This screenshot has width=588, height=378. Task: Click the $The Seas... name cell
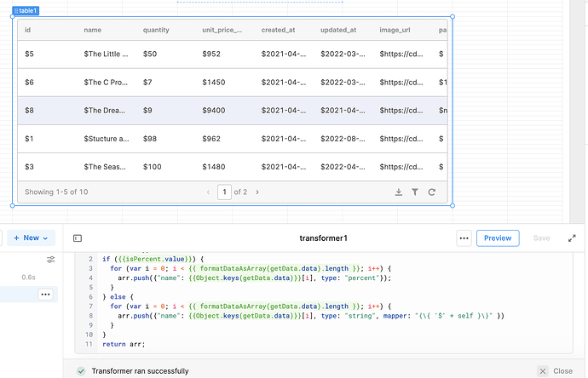pos(105,167)
